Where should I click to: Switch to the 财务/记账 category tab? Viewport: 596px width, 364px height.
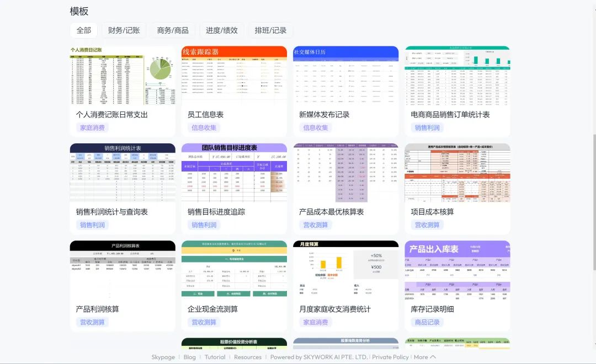pyautogui.click(x=124, y=30)
